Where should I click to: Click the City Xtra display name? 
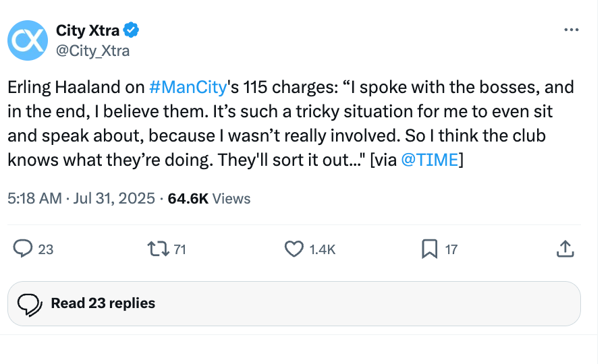pos(88,30)
